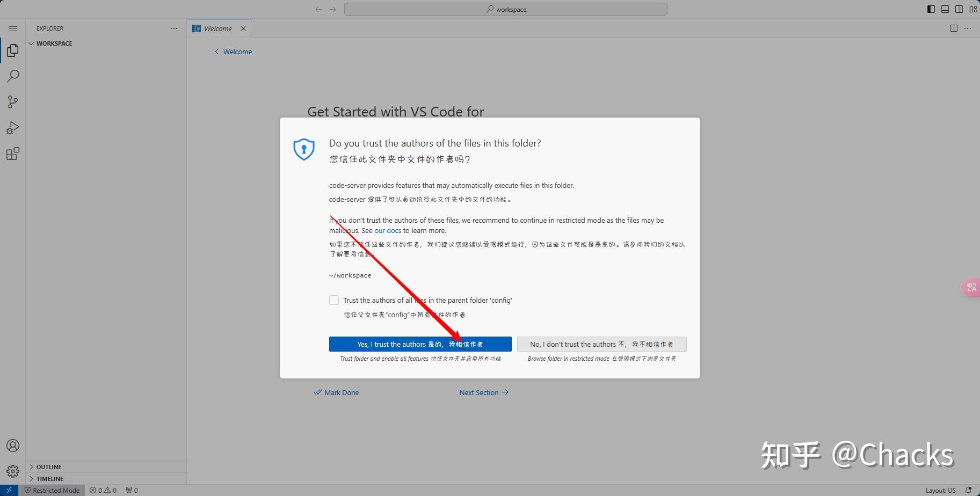This screenshot has width=980, height=496.
Task: Toggle the Primary Side Bar visibility control
Action: tap(931, 9)
